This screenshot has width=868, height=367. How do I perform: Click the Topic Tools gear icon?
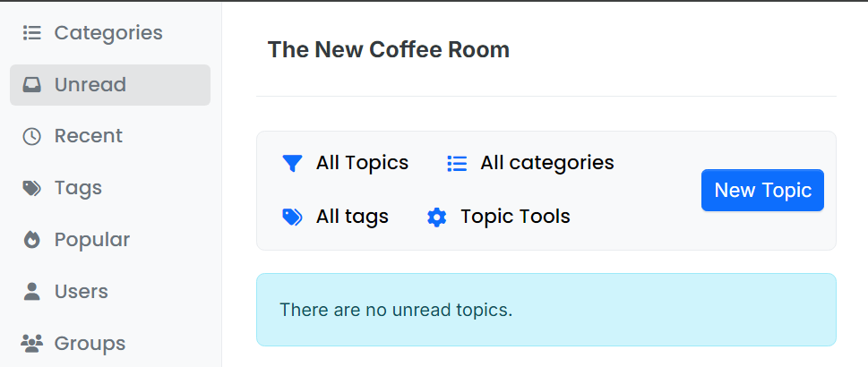click(436, 217)
